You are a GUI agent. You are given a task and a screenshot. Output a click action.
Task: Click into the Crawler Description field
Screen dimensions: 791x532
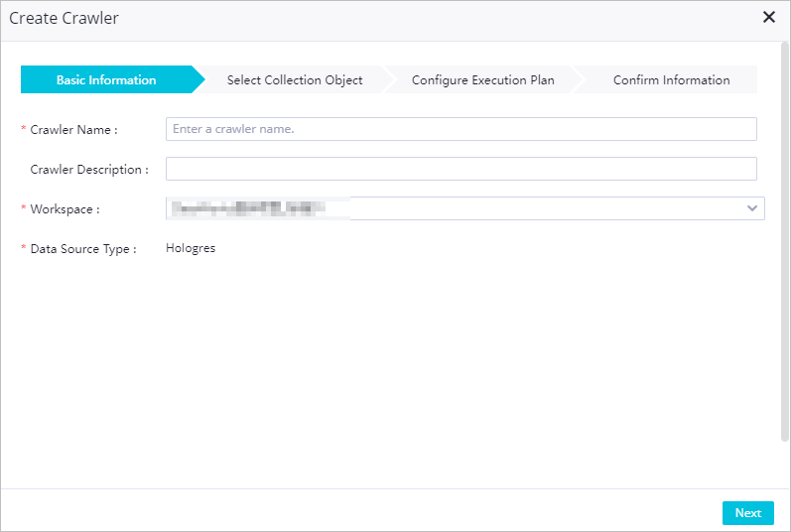coord(461,169)
